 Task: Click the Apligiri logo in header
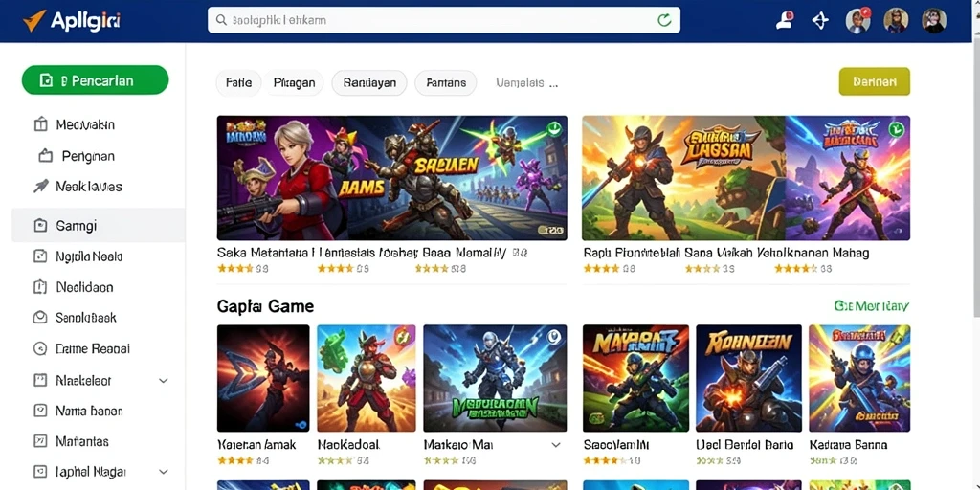point(71,21)
